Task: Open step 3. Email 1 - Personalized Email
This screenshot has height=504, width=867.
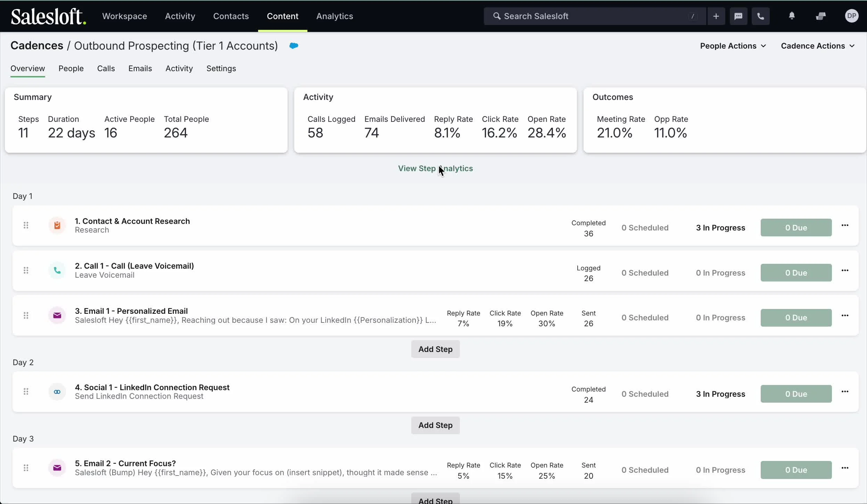Action: click(x=131, y=311)
